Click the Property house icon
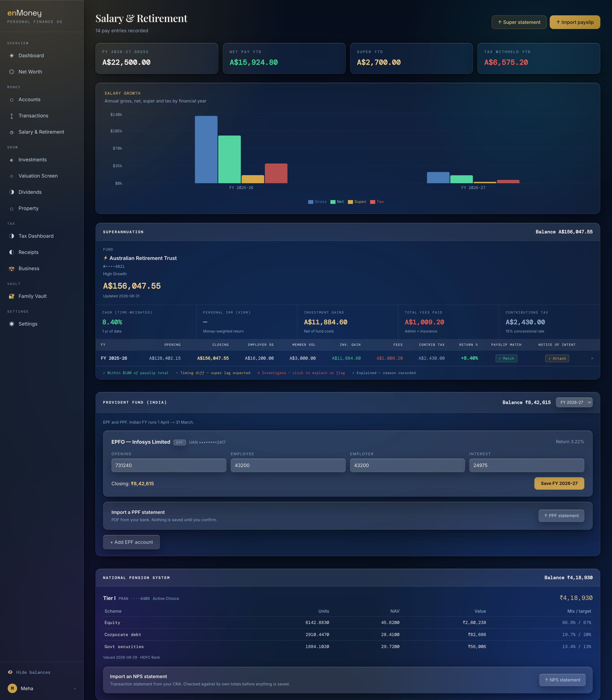Screen dimensions: 612x700 point(12,209)
